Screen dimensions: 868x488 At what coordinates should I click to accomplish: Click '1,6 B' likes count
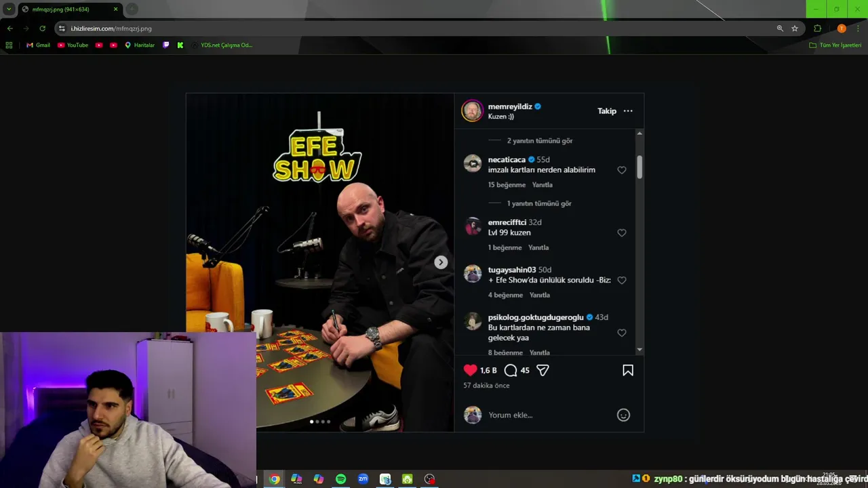[x=488, y=371]
